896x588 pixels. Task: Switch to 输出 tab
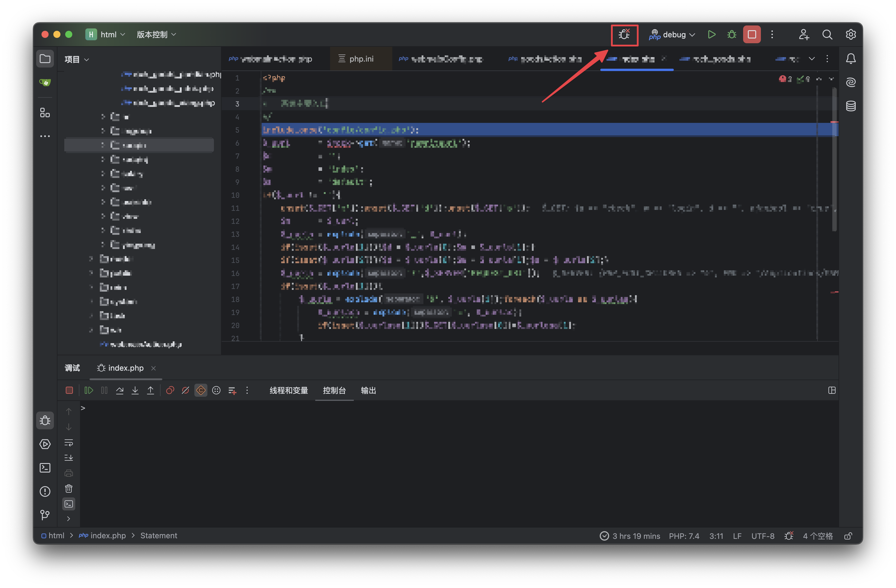pos(369,391)
